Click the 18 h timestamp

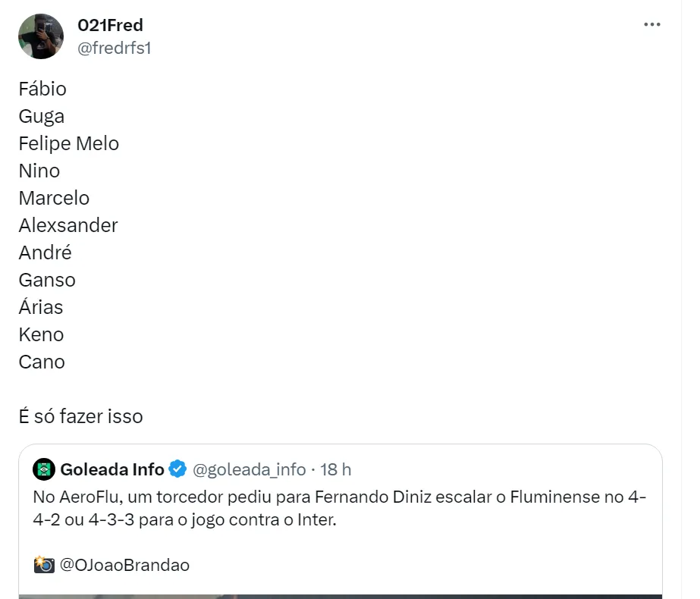pos(336,469)
